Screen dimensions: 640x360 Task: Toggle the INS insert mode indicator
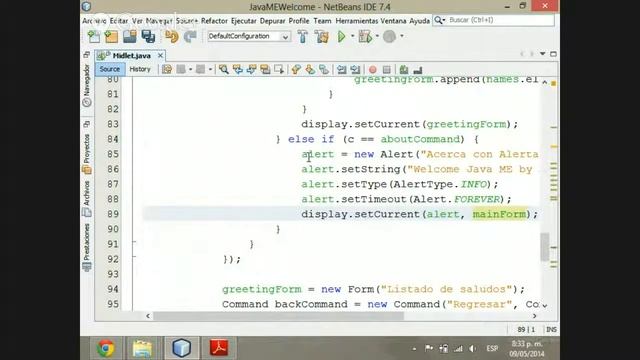[551, 329]
